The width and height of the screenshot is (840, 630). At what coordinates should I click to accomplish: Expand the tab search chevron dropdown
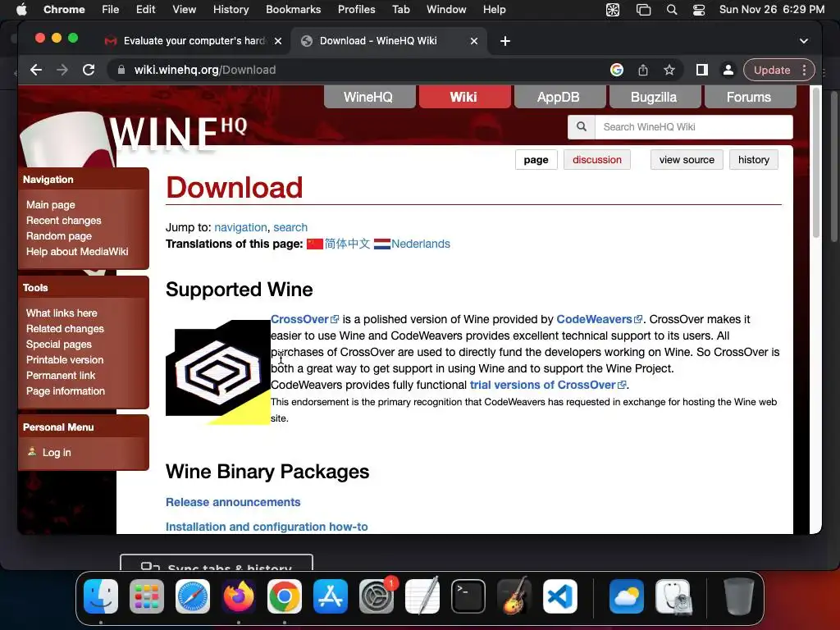(804, 41)
